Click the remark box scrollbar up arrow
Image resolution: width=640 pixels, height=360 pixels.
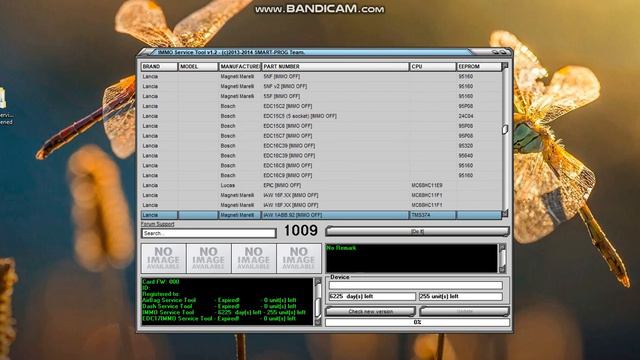pyautogui.click(x=502, y=247)
